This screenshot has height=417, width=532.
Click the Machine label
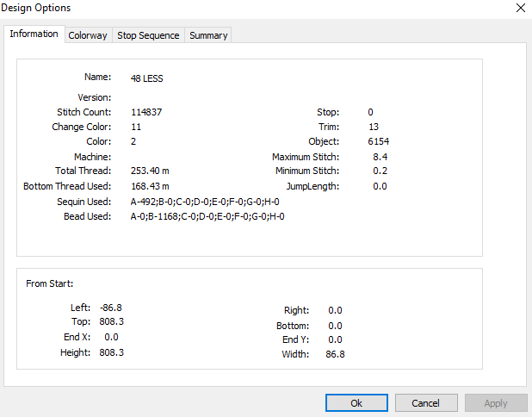(x=93, y=157)
